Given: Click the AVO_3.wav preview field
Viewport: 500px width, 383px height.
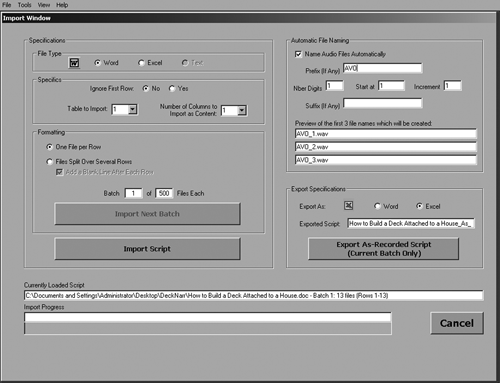Looking at the screenshot, I should click(386, 160).
